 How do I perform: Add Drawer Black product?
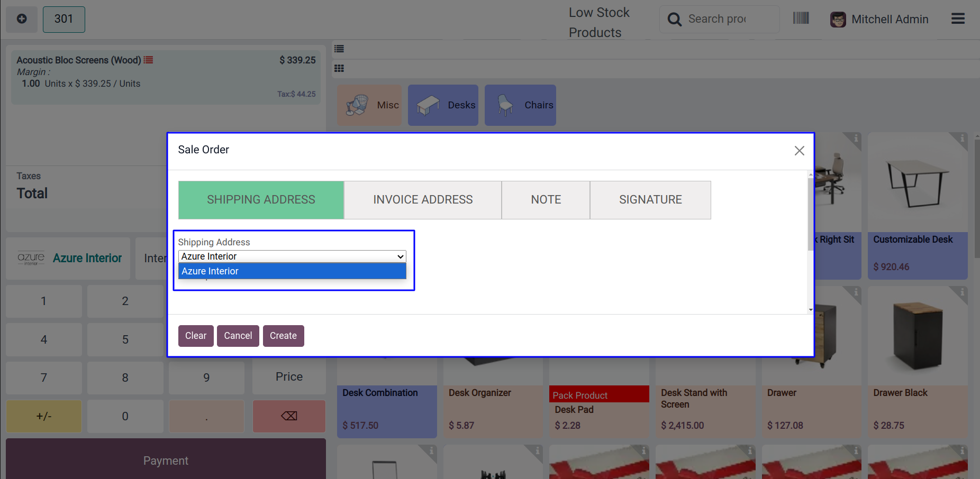[x=918, y=362]
